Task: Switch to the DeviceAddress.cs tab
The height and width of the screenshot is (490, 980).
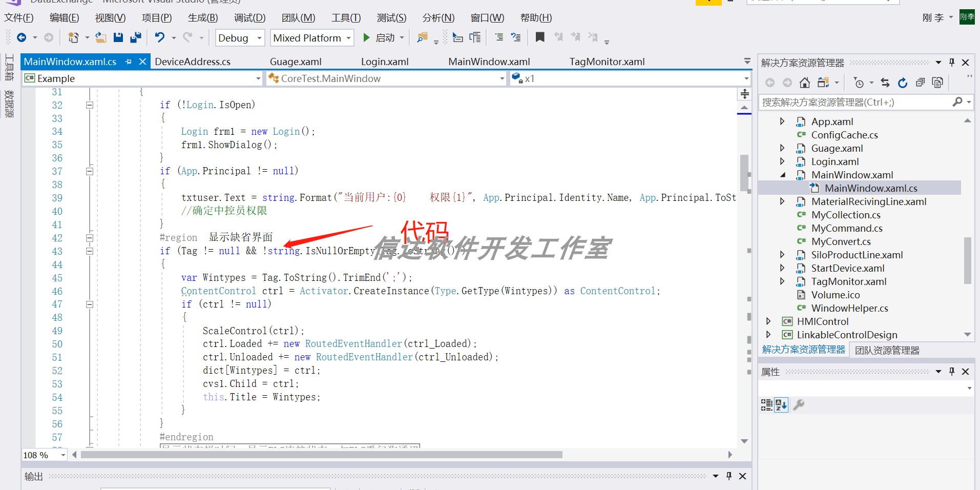Action: tap(193, 62)
